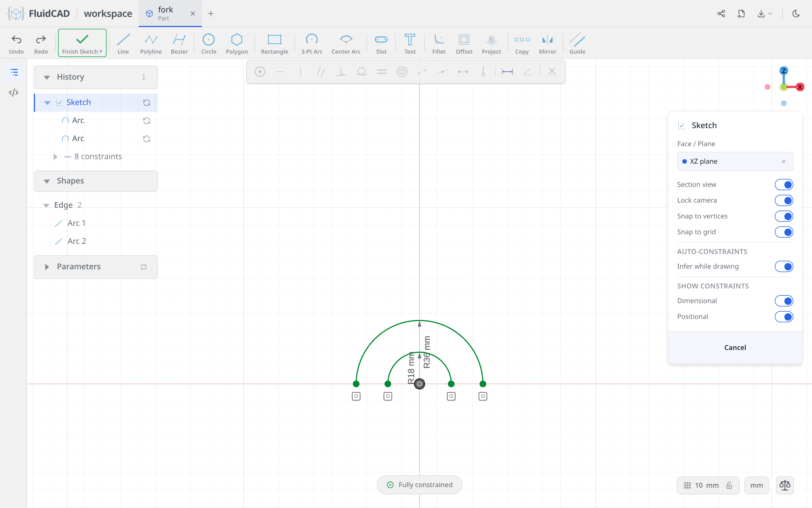
Task: Collapse the Sketch tree node
Action: [47, 102]
